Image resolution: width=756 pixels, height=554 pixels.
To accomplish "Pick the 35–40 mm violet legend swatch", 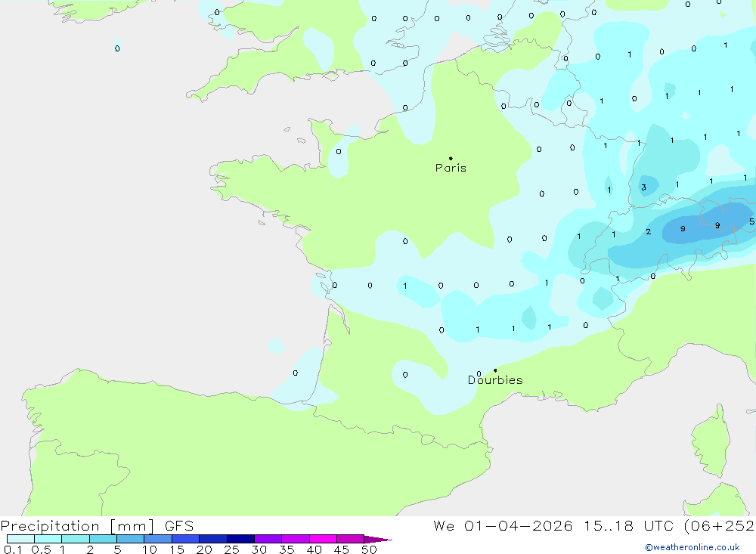I will [x=296, y=539].
